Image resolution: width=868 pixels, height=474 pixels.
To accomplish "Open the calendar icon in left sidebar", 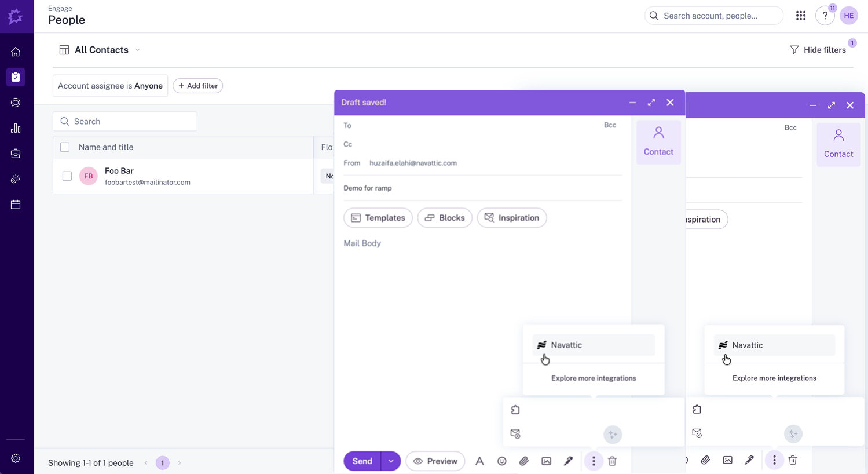I will click(x=16, y=205).
